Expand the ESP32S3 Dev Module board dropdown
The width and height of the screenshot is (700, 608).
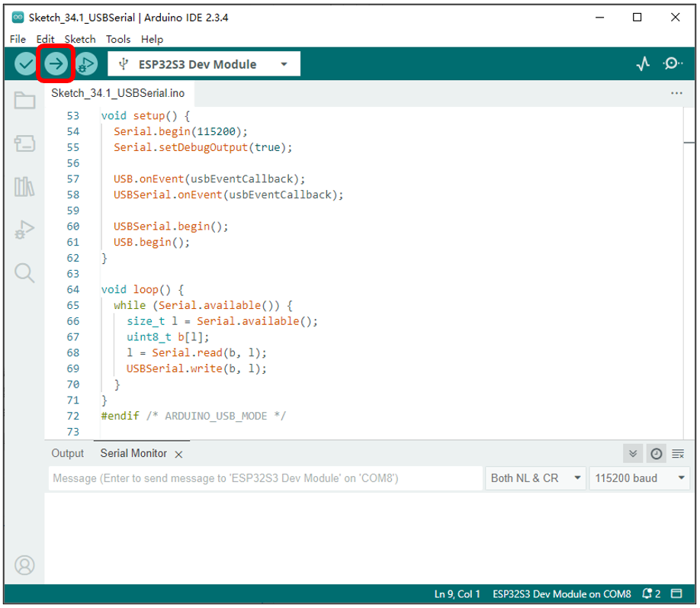pos(284,64)
